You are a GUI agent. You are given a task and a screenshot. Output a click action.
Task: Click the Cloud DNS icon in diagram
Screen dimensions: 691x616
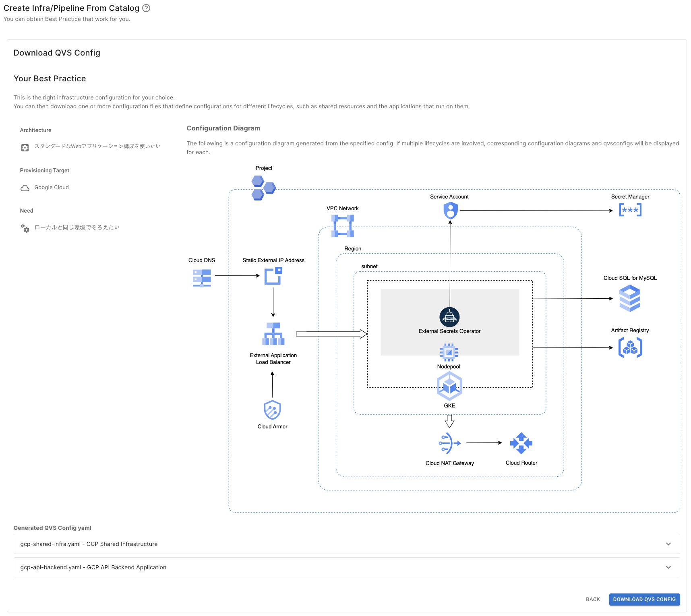point(202,277)
